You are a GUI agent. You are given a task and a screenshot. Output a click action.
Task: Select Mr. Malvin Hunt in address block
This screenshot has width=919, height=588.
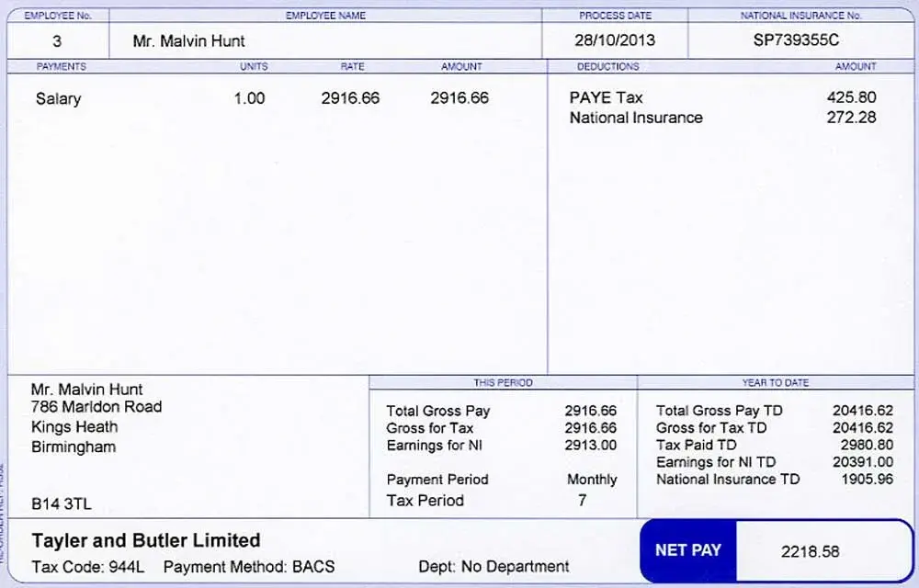pos(86,390)
